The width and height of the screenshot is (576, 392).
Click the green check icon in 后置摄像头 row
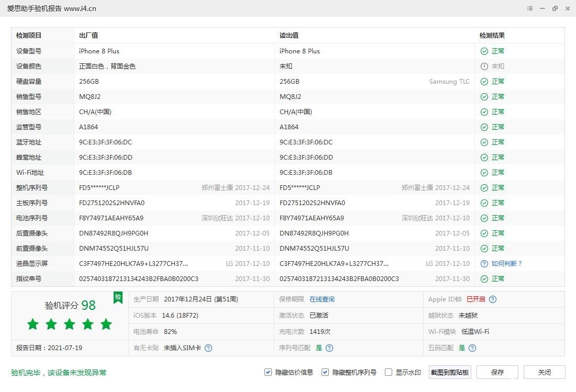coord(484,233)
